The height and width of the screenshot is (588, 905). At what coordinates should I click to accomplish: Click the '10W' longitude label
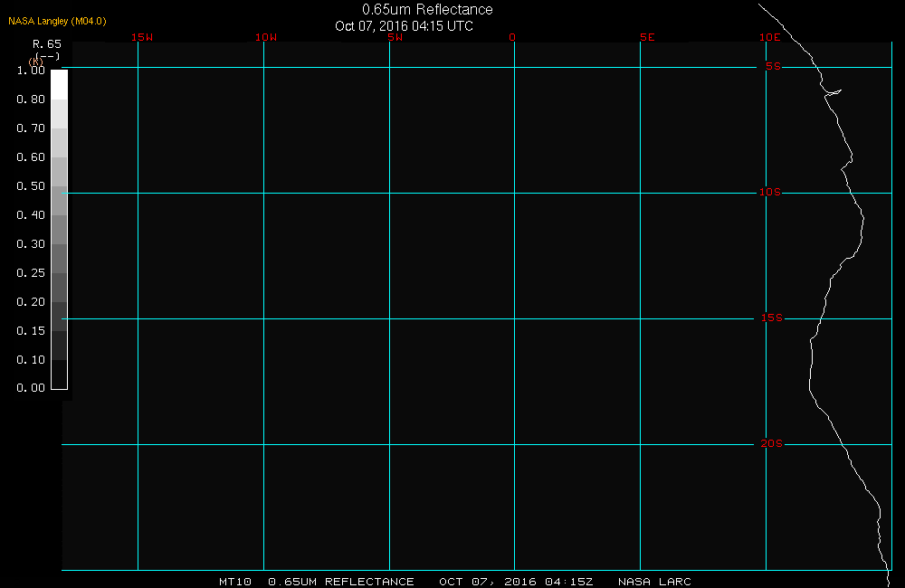(x=266, y=37)
